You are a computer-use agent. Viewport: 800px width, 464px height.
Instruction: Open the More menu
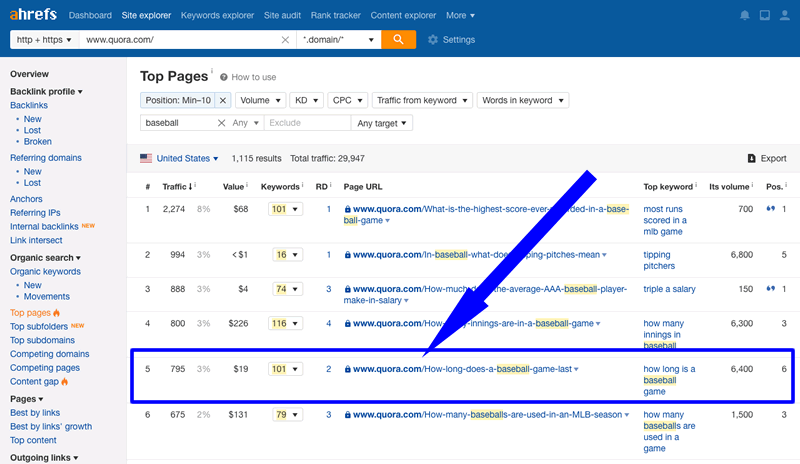(x=460, y=15)
